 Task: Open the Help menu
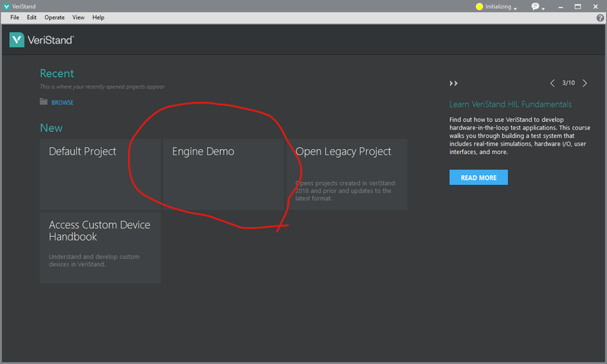[98, 18]
